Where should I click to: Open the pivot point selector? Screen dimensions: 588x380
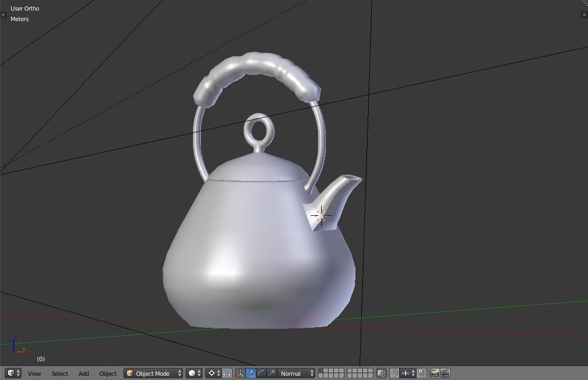214,373
